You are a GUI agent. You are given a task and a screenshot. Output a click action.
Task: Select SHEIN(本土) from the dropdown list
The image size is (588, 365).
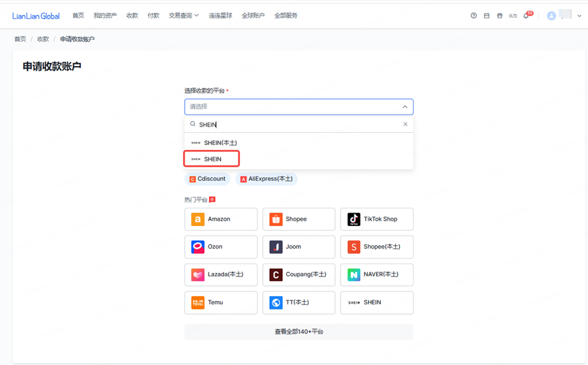pos(299,143)
